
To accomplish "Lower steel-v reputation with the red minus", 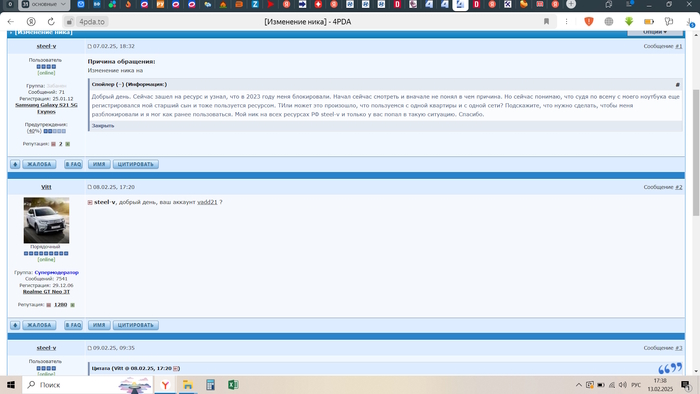I will click(54, 144).
